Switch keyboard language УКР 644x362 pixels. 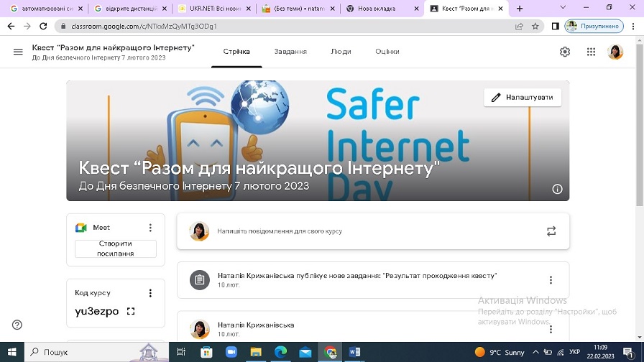tap(574, 352)
